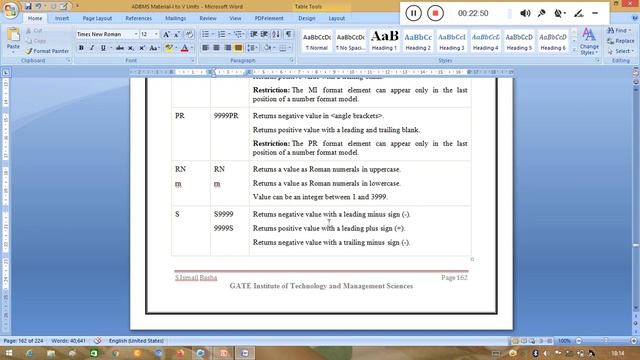Switch to Word in taskbar

pyautogui.click(x=244, y=353)
